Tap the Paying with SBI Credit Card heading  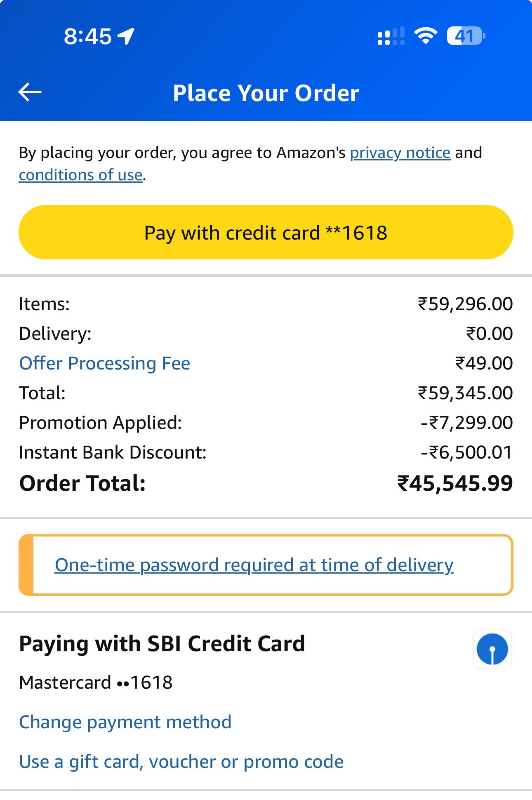[162, 644]
